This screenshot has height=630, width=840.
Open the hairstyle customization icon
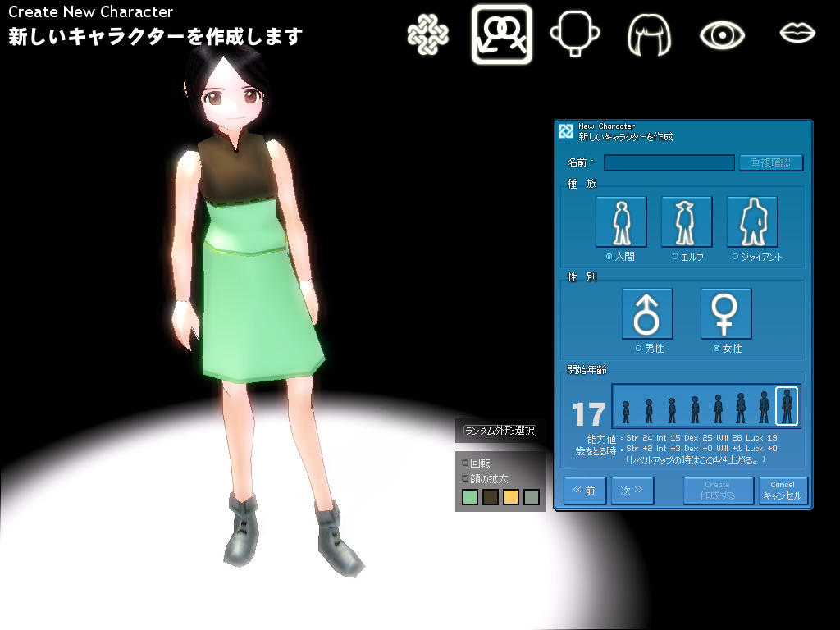[649, 34]
